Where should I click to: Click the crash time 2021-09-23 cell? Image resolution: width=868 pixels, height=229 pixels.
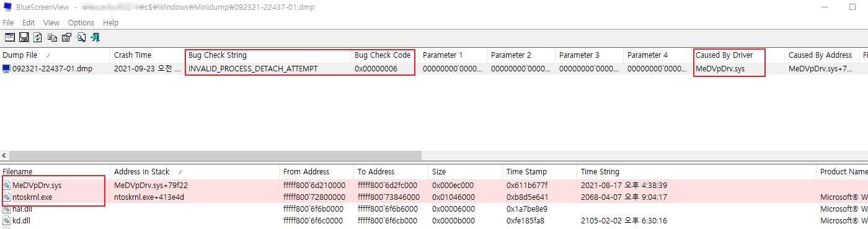point(148,69)
